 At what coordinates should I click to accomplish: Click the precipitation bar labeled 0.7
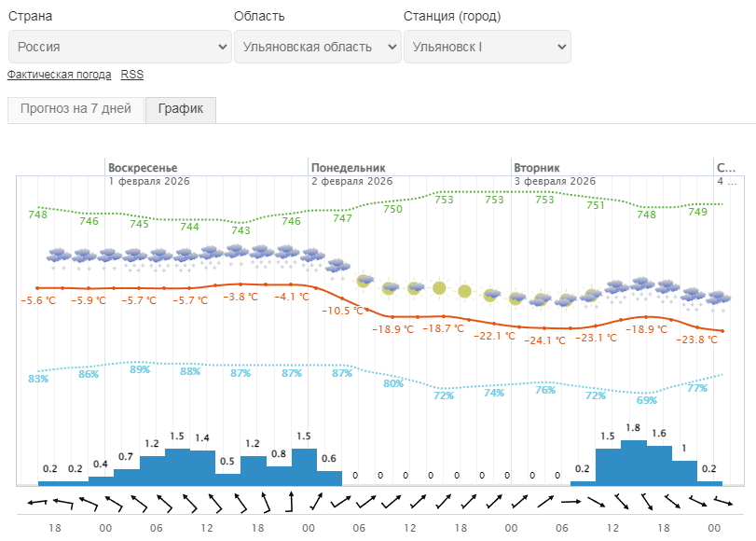(127, 476)
